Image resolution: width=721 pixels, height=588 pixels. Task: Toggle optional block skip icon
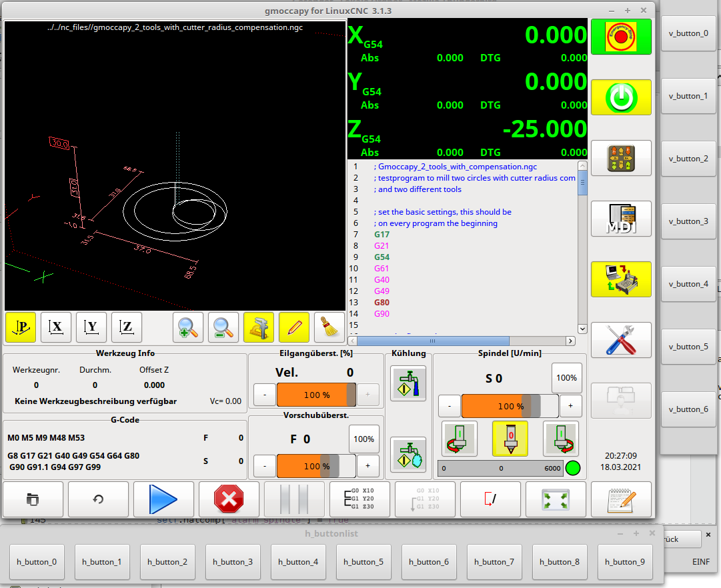pyautogui.click(x=490, y=499)
